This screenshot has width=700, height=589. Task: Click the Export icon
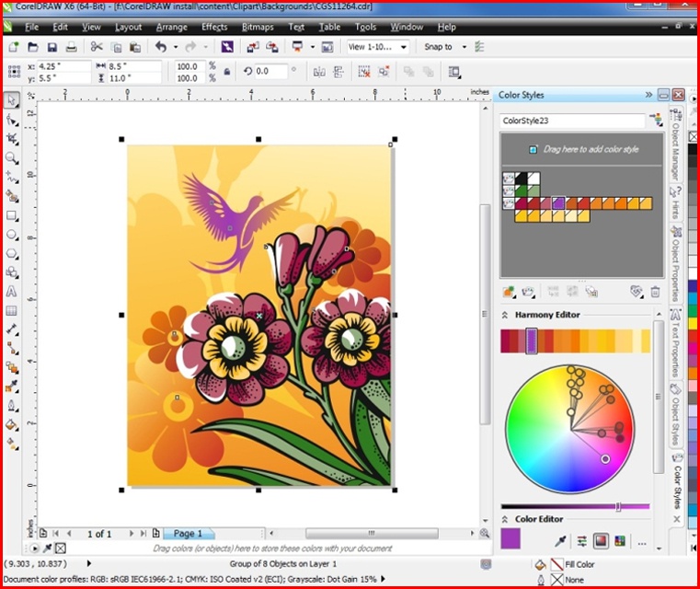tap(272, 46)
